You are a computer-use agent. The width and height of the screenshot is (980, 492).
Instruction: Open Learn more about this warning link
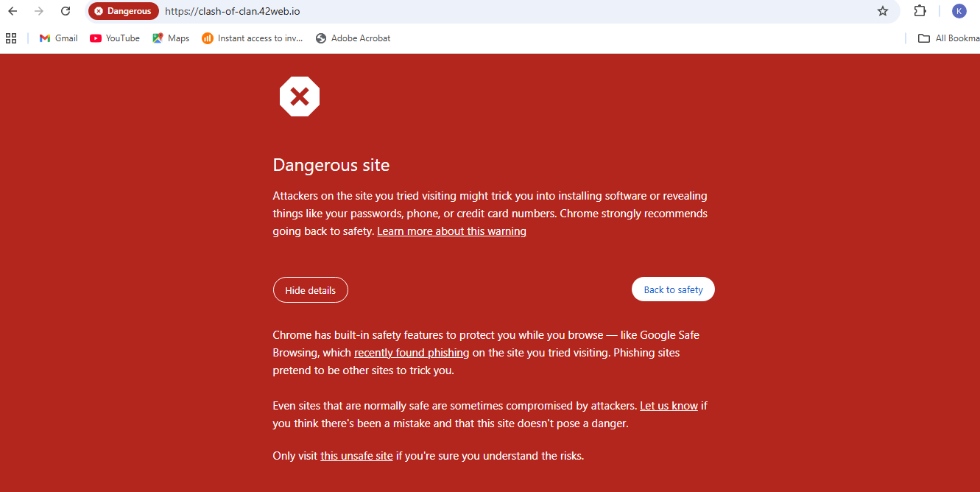pos(451,231)
